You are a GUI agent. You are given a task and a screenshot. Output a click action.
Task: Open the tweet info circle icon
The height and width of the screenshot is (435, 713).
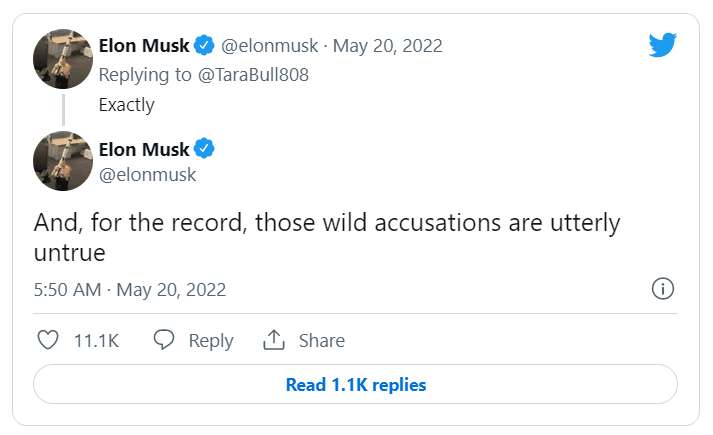pyautogui.click(x=662, y=289)
